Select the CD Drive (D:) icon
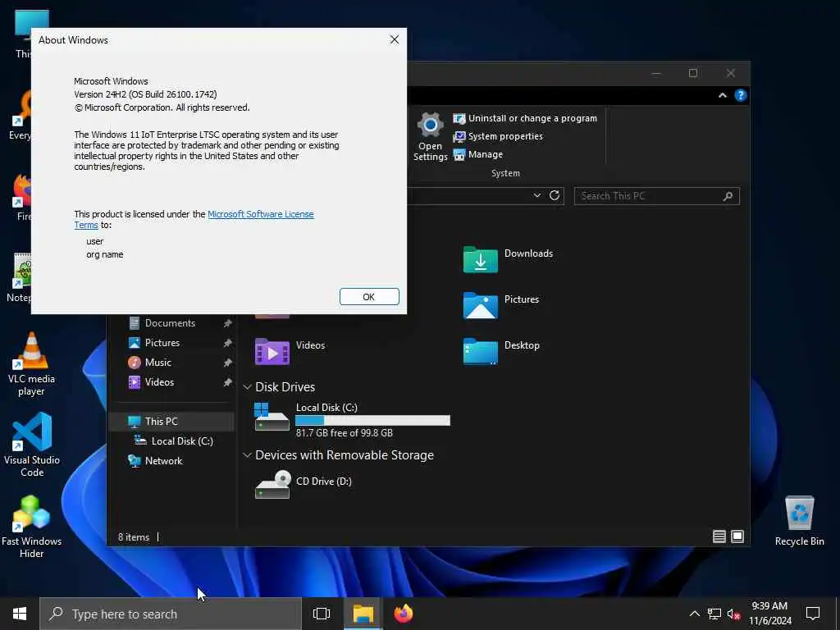Image resolution: width=840 pixels, height=630 pixels. click(272, 485)
